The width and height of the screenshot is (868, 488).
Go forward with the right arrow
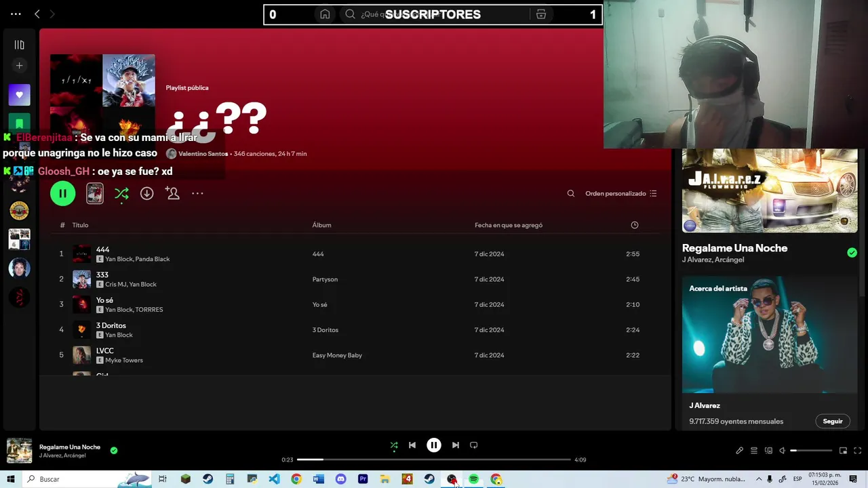pyautogui.click(x=52, y=14)
